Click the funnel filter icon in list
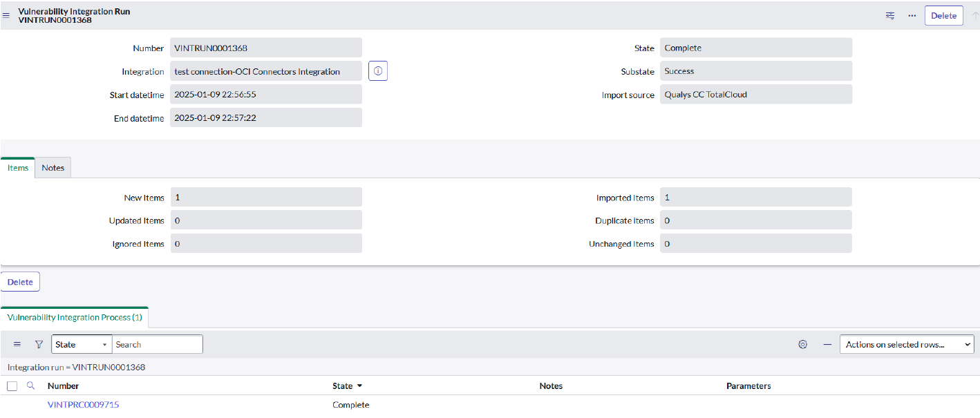Image resolution: width=980 pixels, height=418 pixels. point(39,344)
